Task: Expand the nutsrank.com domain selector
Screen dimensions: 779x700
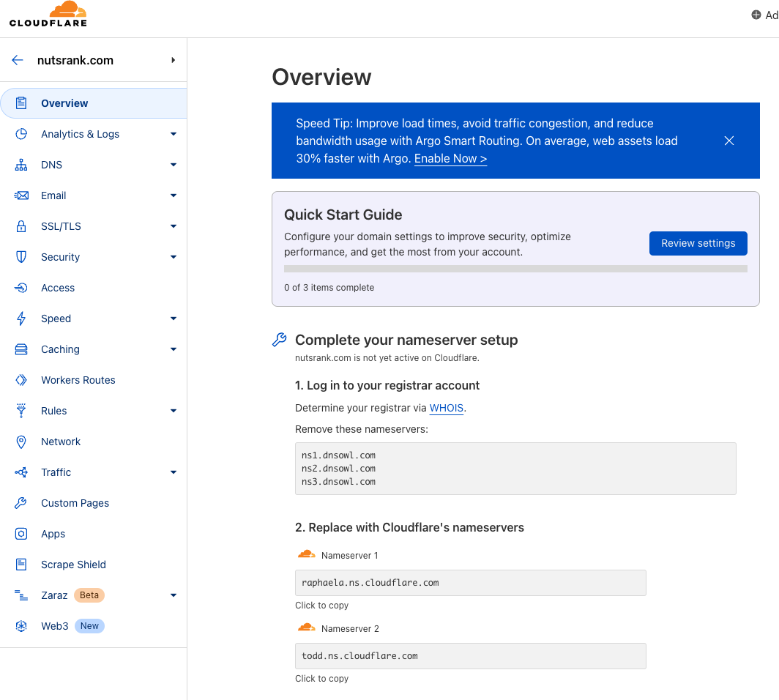Action: click(x=173, y=60)
